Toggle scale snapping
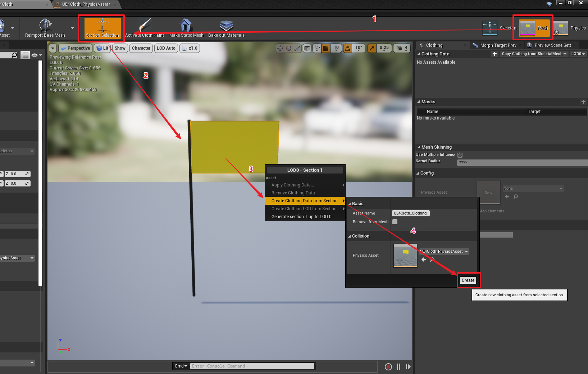 tap(372, 48)
